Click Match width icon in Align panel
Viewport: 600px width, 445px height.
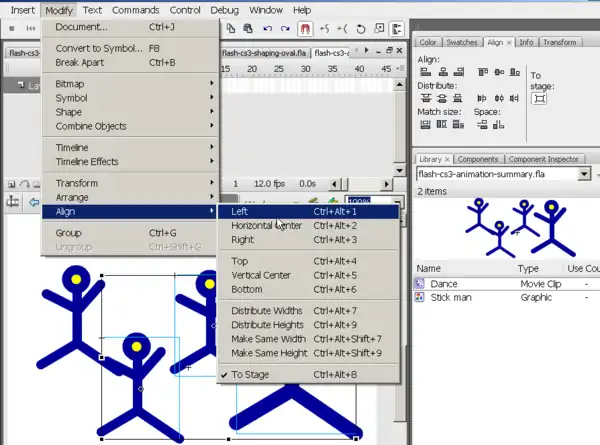pos(425,125)
